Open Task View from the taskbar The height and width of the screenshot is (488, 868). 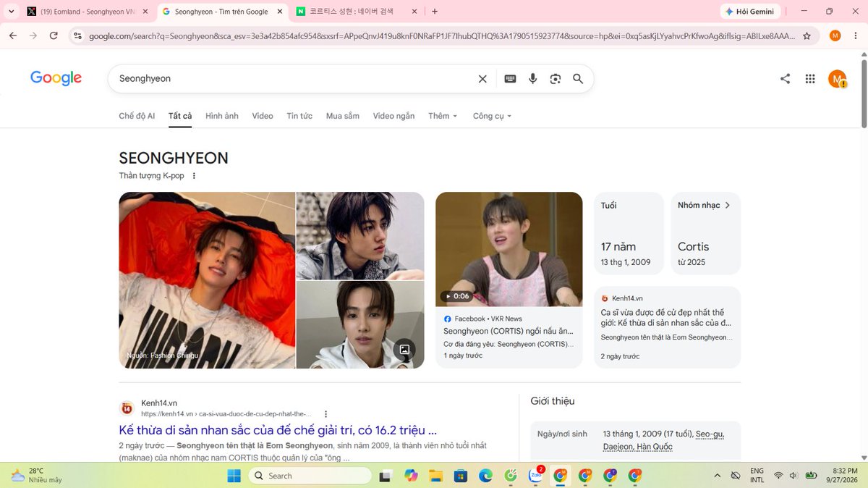click(x=386, y=476)
